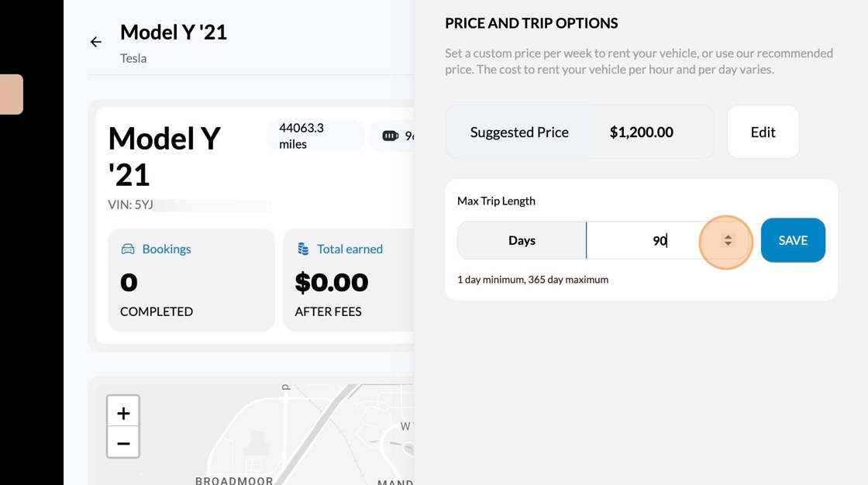Decrease max trip length with down arrow
The image size is (868, 485).
point(728,244)
